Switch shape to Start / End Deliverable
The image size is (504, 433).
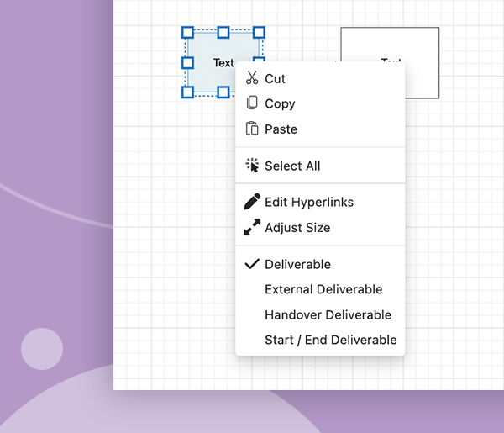320,340
